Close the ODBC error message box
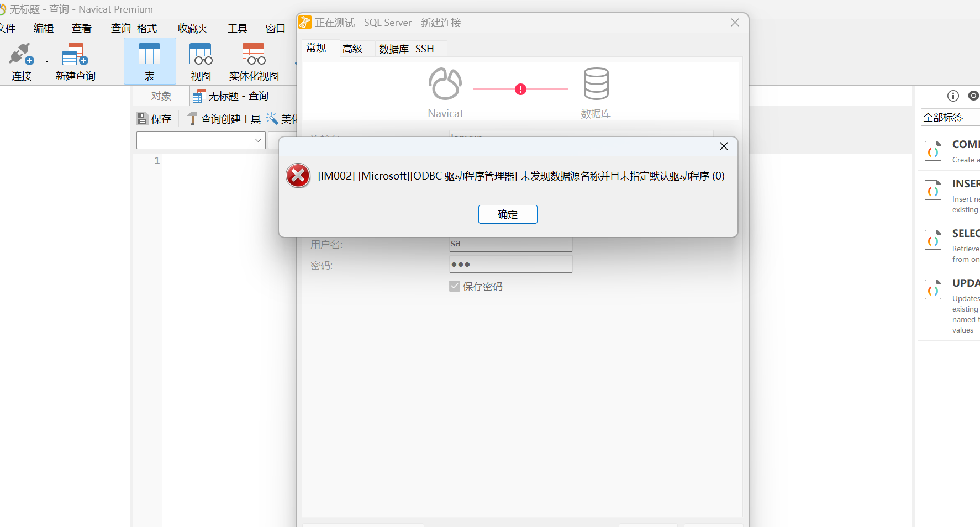Viewport: 980px width, 527px height. point(724,146)
